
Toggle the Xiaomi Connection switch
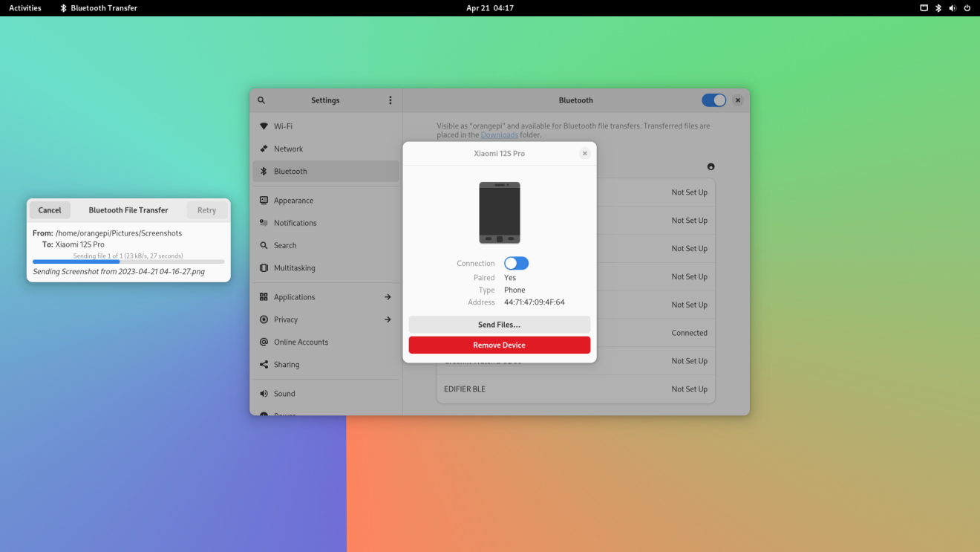tap(516, 263)
